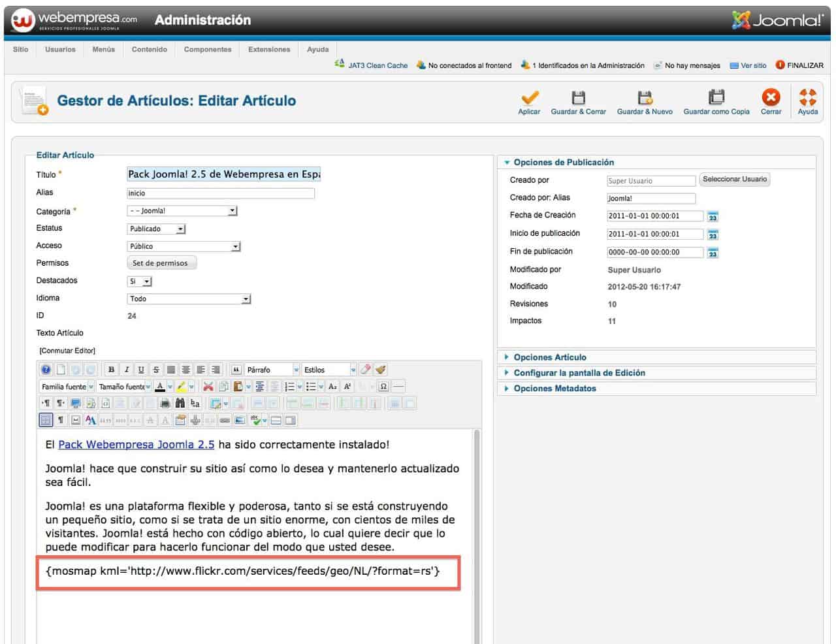Viewport: 836px width, 644px height.
Task: Toggle the visual aids grid button
Action: tap(46, 420)
